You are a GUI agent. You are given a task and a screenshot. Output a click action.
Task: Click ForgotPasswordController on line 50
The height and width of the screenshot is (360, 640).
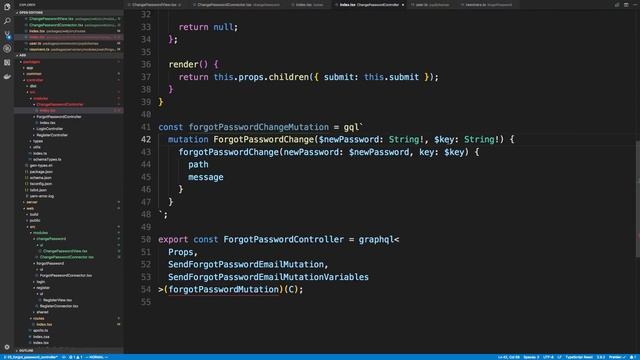283,240
